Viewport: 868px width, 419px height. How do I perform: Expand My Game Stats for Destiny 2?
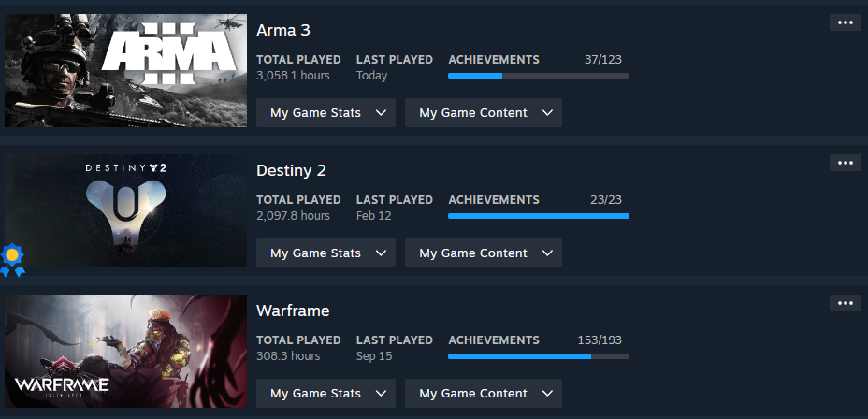325,253
